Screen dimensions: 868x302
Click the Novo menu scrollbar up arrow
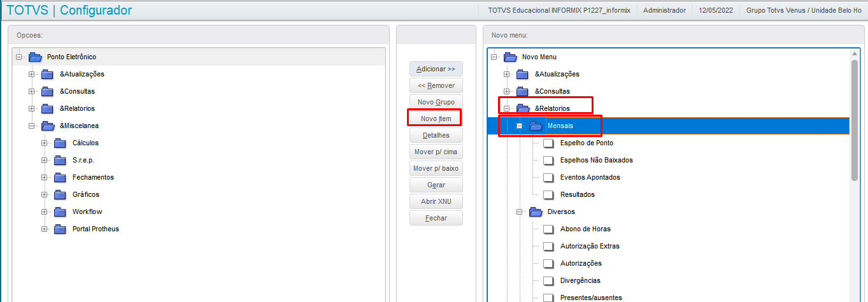coord(855,54)
